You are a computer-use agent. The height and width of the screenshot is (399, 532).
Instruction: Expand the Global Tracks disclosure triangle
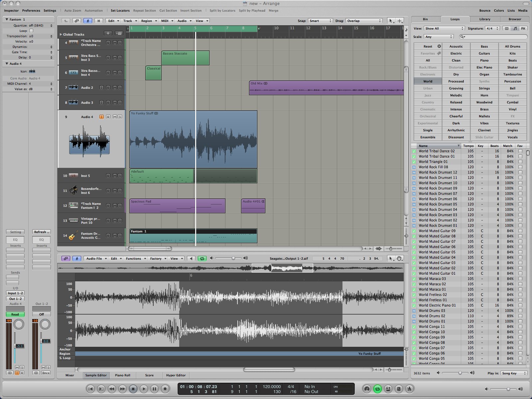(x=61, y=34)
